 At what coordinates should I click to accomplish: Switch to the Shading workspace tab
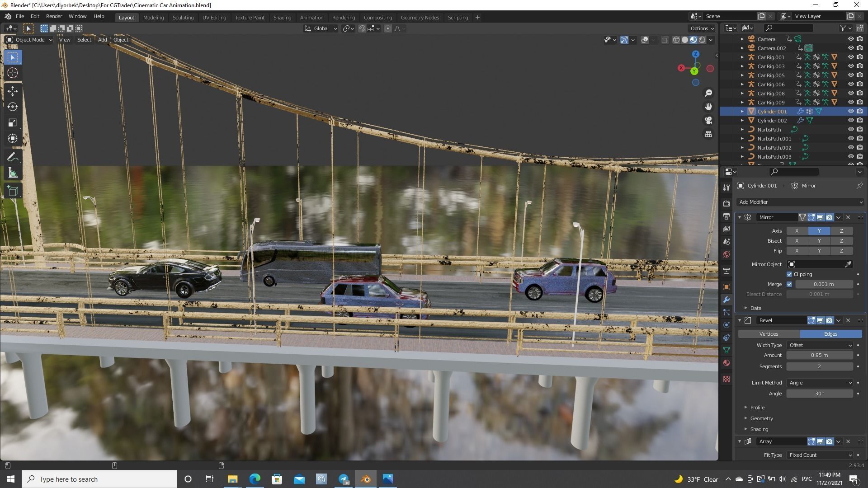coord(282,18)
